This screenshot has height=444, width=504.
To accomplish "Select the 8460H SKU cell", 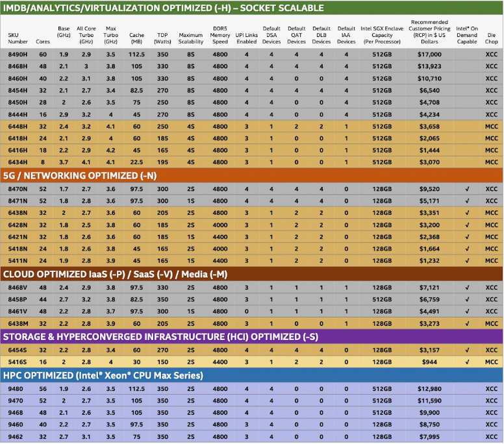I will pos(18,79).
